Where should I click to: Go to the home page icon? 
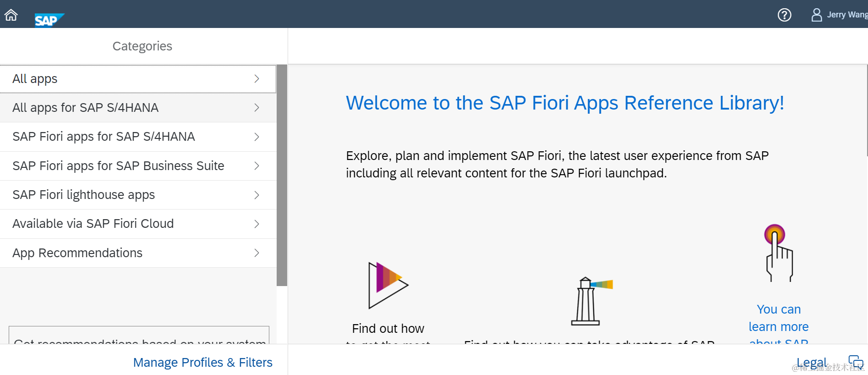click(x=11, y=15)
